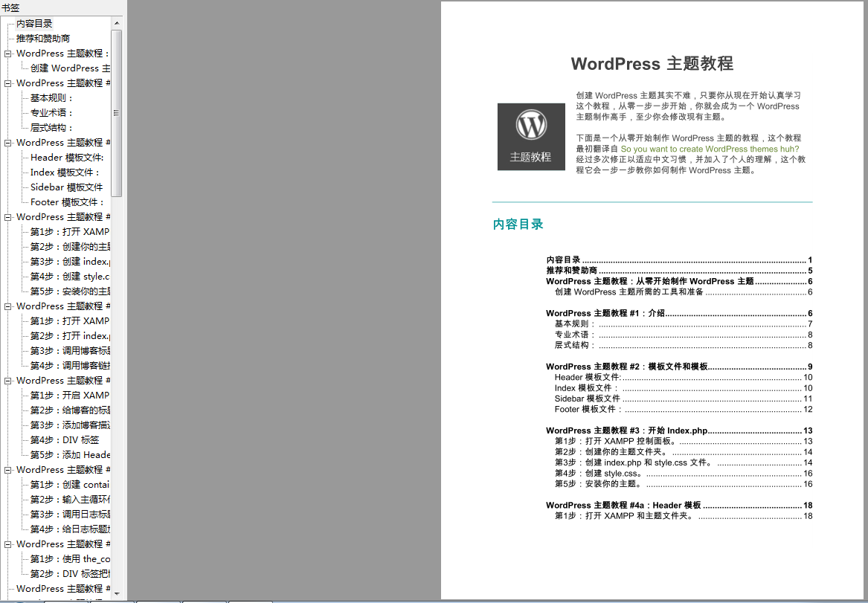868x603 pixels.
Task: Open bookmark '第3步：添加博客描'
Action: (71, 425)
